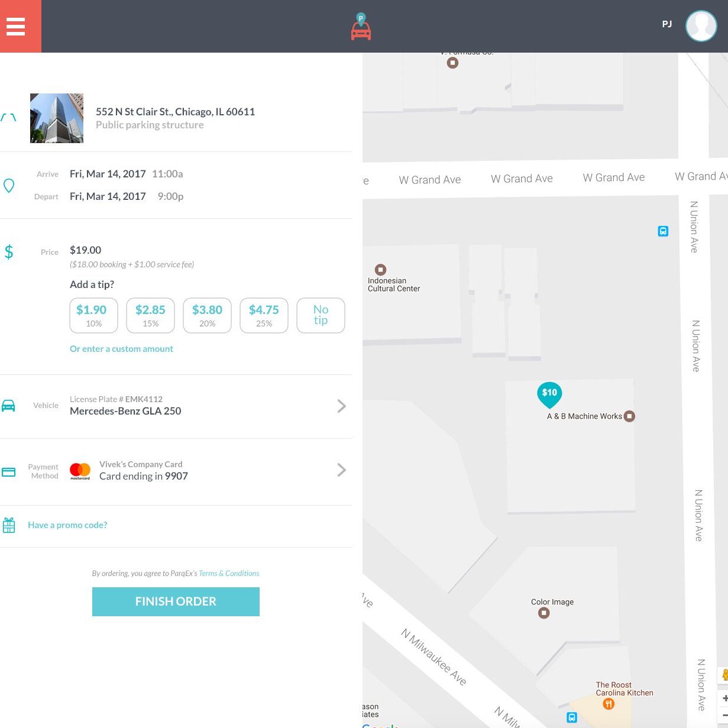Expand the Payment Method chevron
Image resolution: width=728 pixels, height=728 pixels.
click(x=341, y=470)
